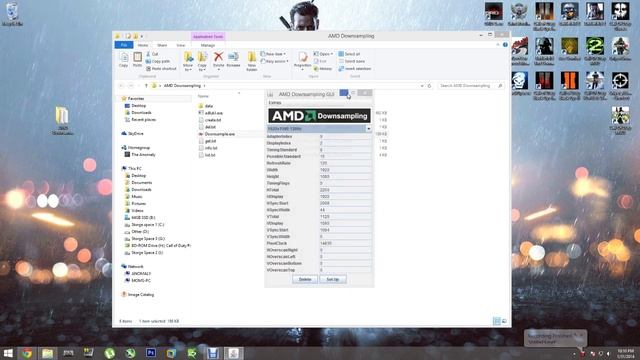Click the Refresh icon beside address bar
The width and height of the screenshot is (640, 360).
(429, 86)
